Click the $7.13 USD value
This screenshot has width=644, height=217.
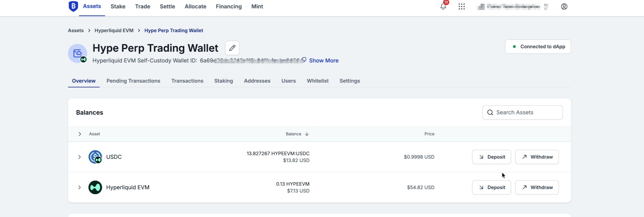click(x=298, y=191)
